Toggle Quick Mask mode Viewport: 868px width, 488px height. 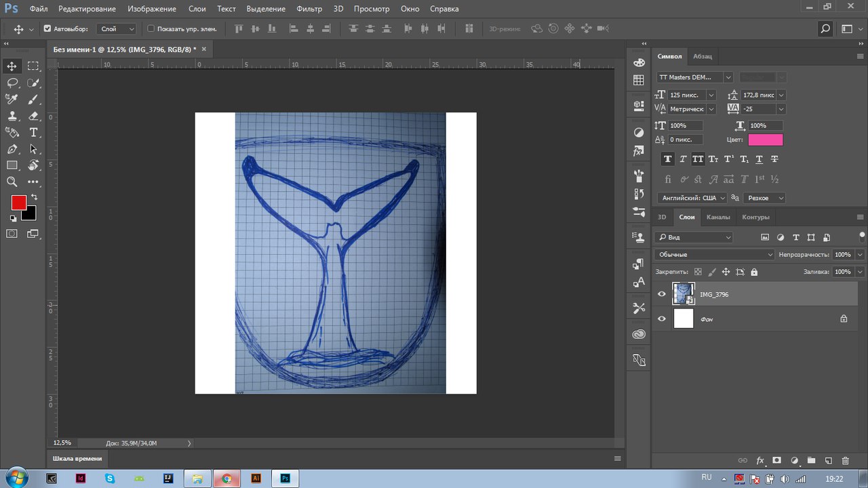click(12, 234)
